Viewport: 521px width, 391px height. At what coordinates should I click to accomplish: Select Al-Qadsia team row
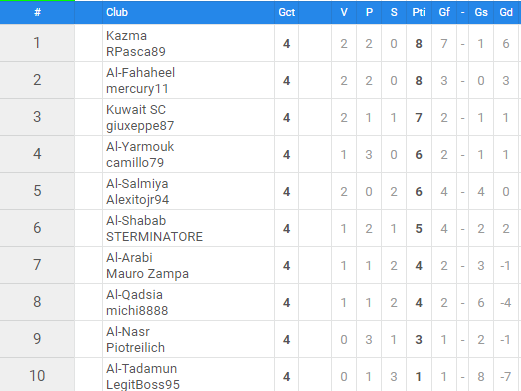click(260, 302)
